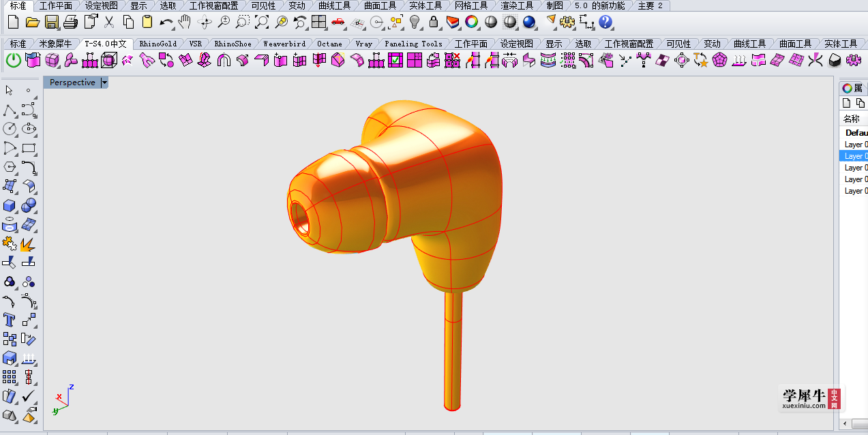Open the Weaverbird tab
This screenshot has height=435, width=868.
pyautogui.click(x=284, y=44)
